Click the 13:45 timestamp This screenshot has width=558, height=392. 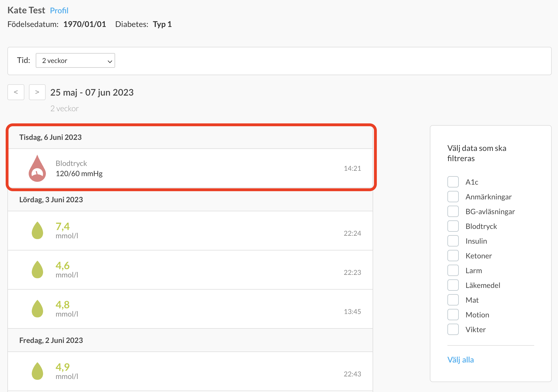coord(352,312)
